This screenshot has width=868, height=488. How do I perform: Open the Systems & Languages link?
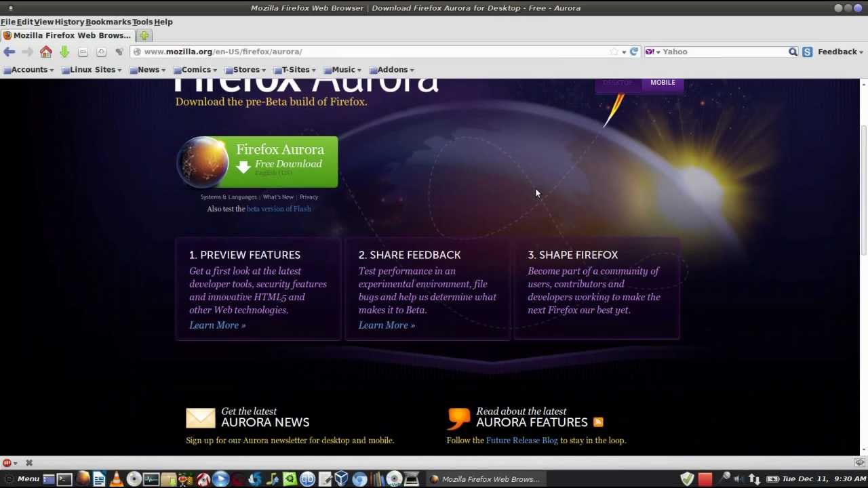229,197
